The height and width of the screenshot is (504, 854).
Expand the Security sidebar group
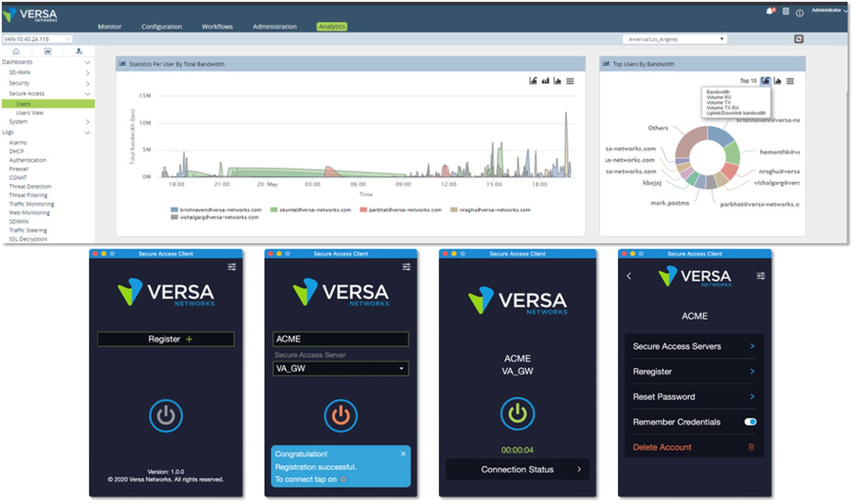(x=87, y=83)
